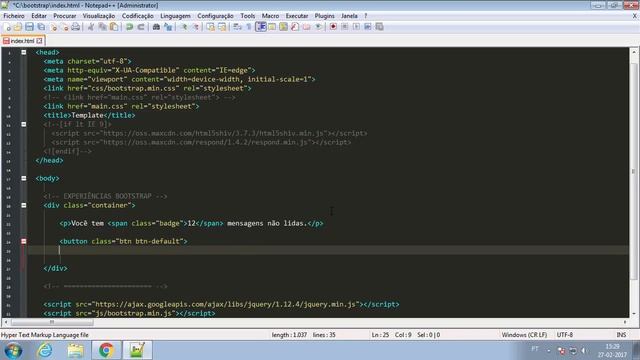
Task: Click the Paste toolbar icon
Action: tap(114, 27)
